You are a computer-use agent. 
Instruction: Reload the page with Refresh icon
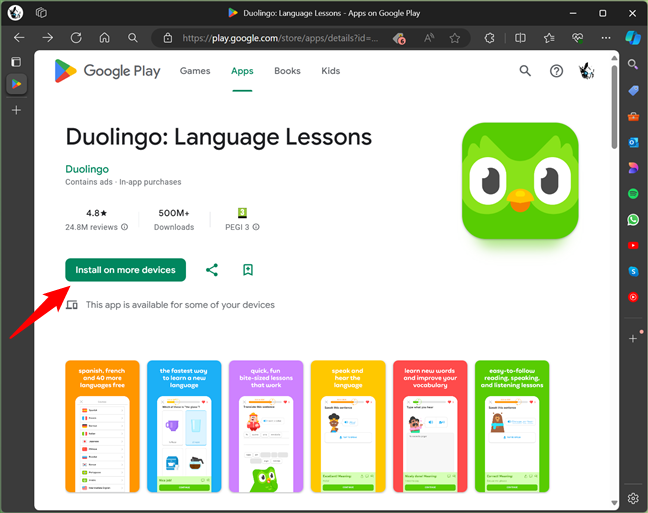point(76,38)
